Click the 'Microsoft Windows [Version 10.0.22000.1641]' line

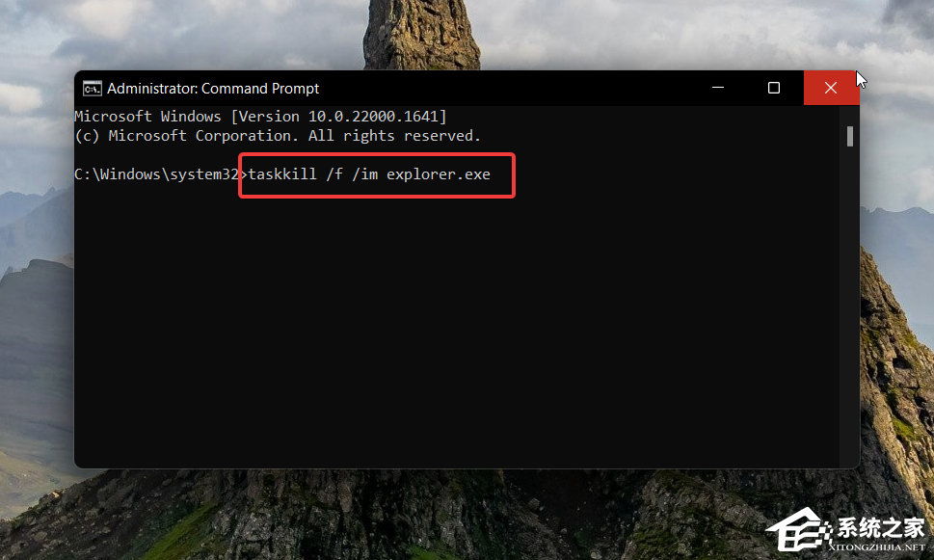coord(260,117)
